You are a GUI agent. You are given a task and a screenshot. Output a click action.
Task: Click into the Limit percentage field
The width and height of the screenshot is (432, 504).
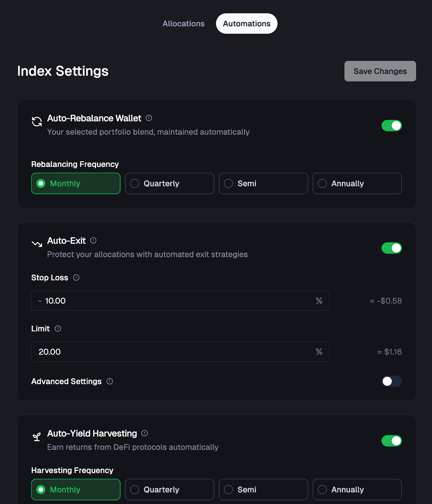click(x=176, y=352)
